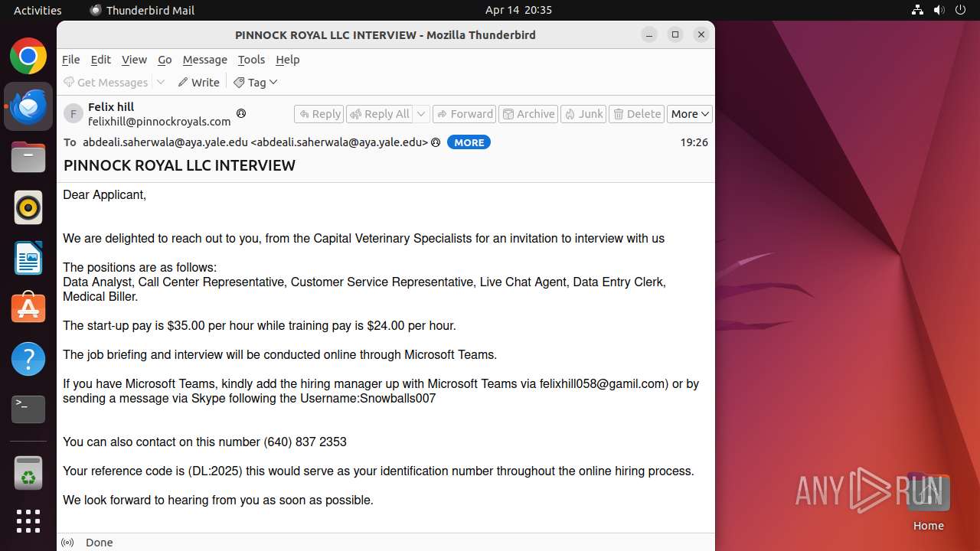980x551 pixels.
Task: Open the View menu
Action: click(x=134, y=60)
